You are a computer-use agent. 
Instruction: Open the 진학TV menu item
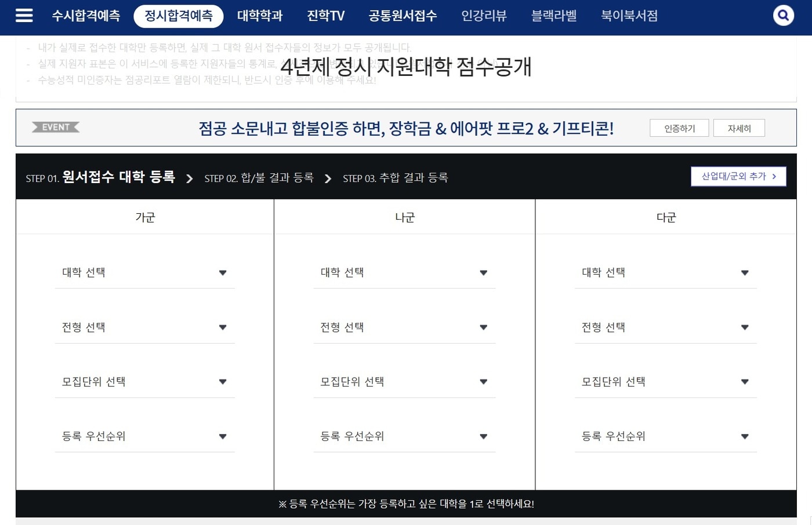[325, 16]
